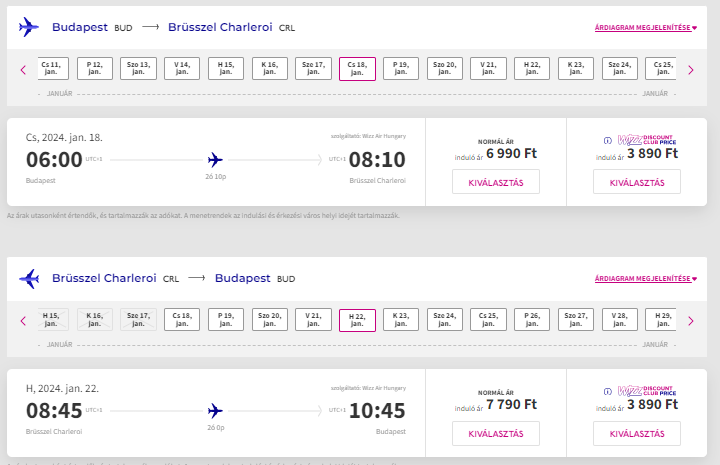Screen dimensions: 720x465
Task: Click the return arriving airplane icon
Action: (28, 278)
